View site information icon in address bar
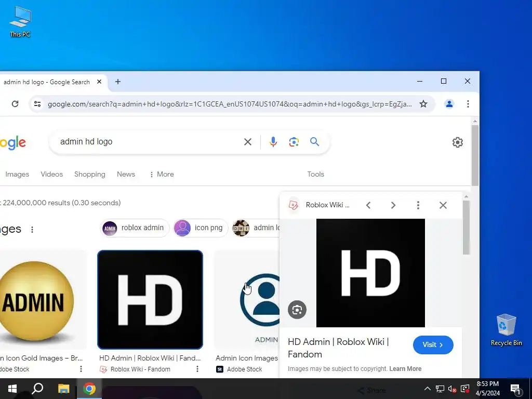532x399 pixels. click(37, 104)
